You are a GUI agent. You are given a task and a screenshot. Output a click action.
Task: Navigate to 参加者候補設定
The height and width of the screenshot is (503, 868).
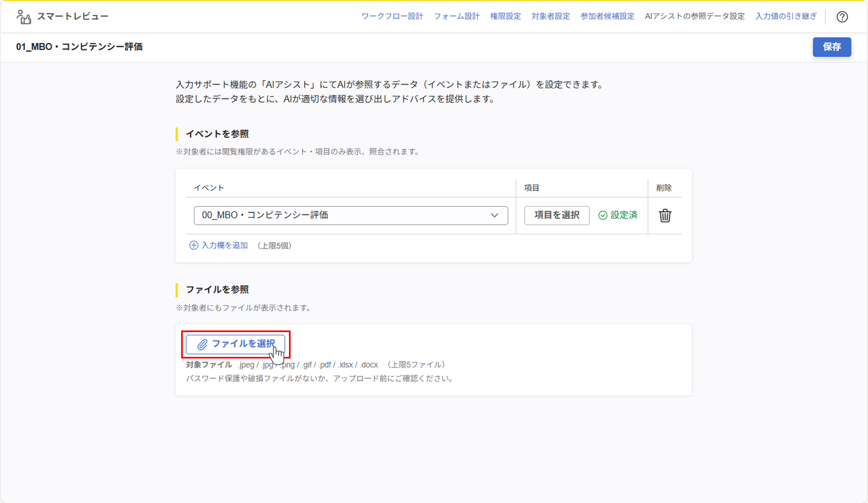[x=607, y=16]
